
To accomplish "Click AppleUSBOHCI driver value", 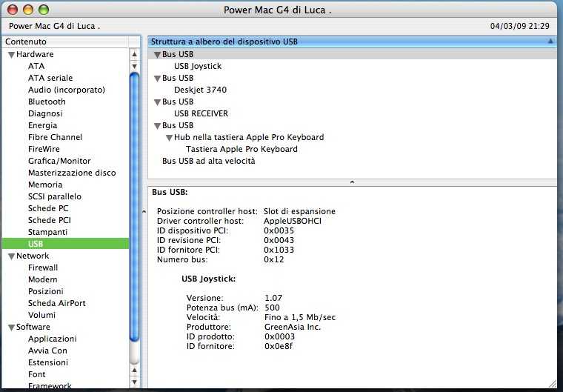I will 293,221.
